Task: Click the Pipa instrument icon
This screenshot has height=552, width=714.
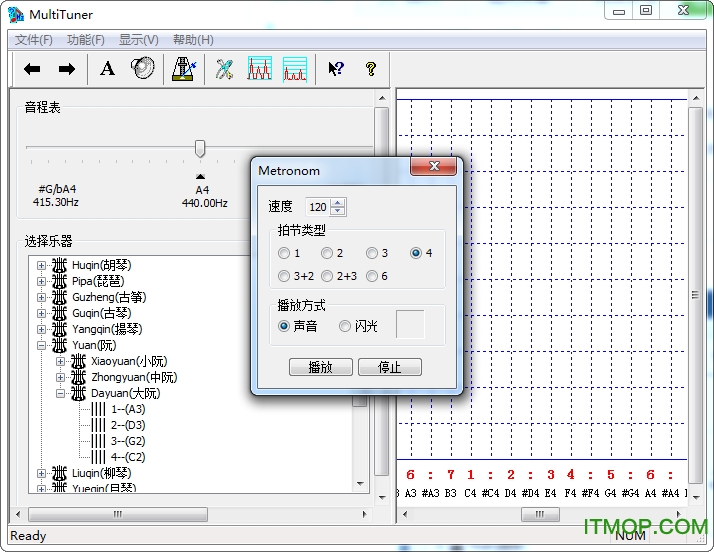Action: [59, 281]
